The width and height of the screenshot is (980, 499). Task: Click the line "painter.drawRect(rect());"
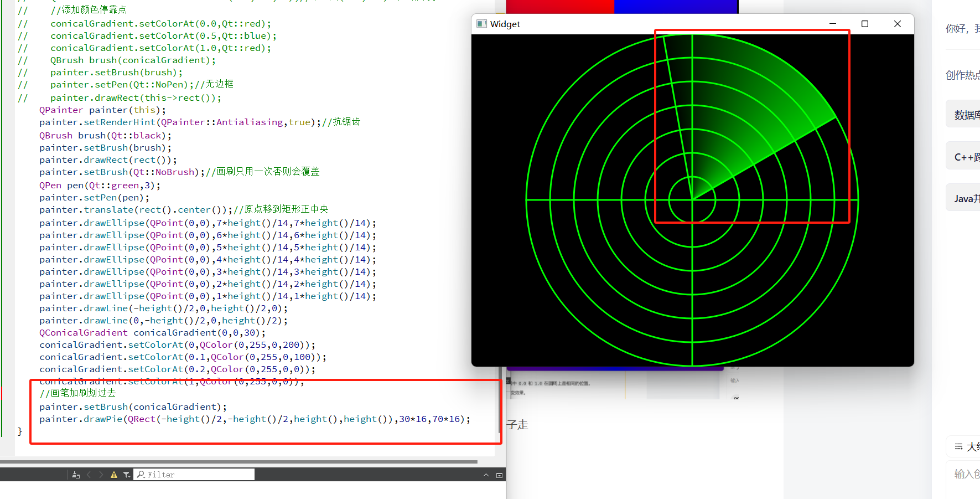[x=108, y=160]
